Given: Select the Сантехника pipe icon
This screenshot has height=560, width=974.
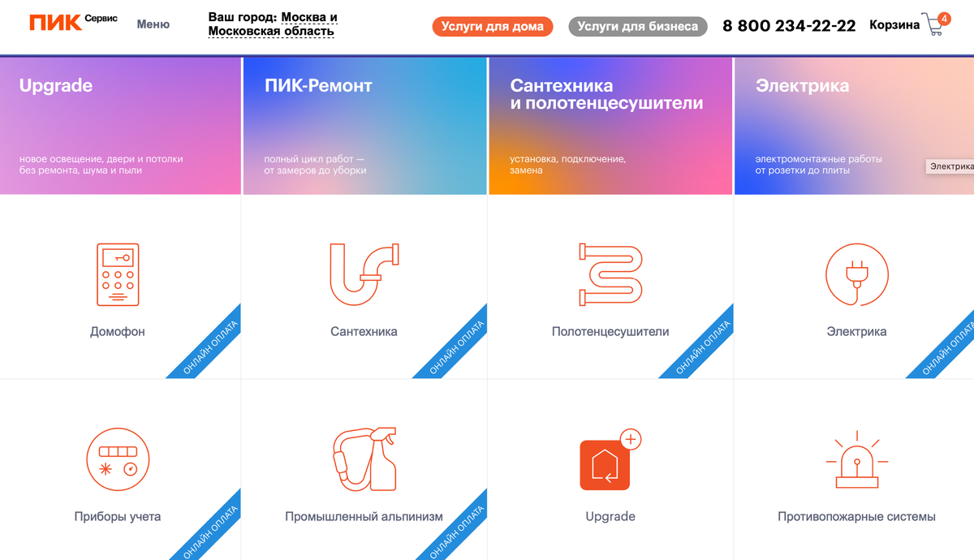Looking at the screenshot, I should (364, 274).
